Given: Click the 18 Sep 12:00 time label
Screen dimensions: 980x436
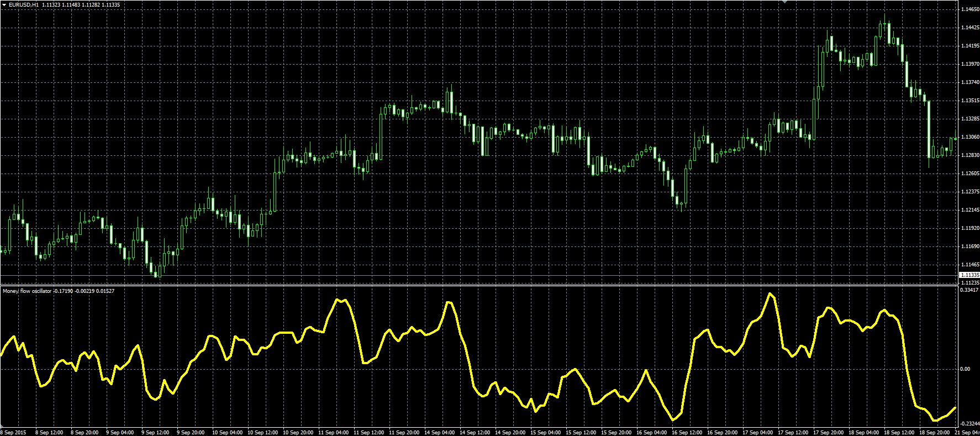Looking at the screenshot, I should click(899, 433).
